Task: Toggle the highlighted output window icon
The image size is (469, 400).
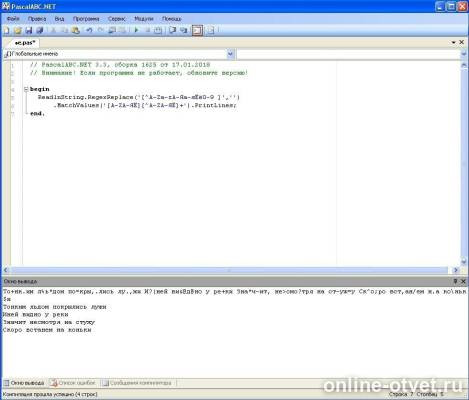Action: pos(197,31)
